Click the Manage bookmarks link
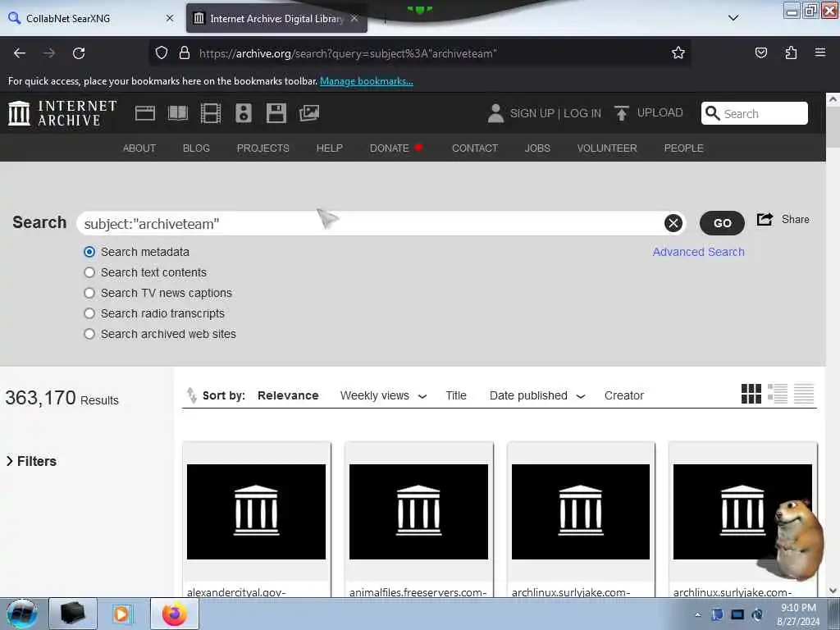The width and height of the screenshot is (840, 630). [x=367, y=81]
